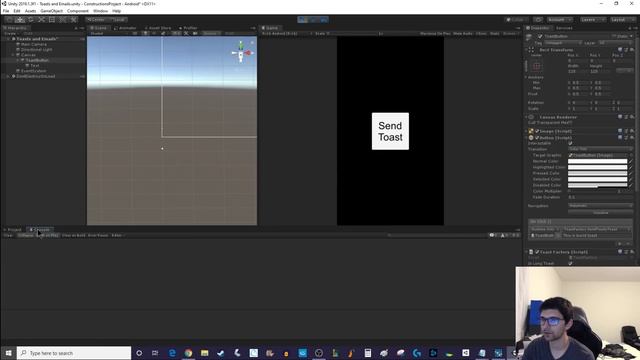Open the Image (Script) gear settings icon
The width and height of the screenshot is (640, 360).
click(631, 131)
